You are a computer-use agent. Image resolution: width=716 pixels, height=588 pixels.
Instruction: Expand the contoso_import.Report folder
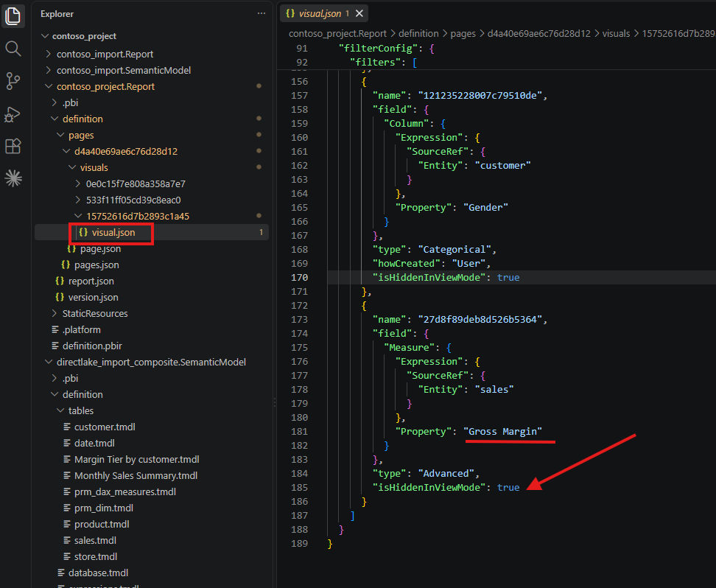click(105, 54)
